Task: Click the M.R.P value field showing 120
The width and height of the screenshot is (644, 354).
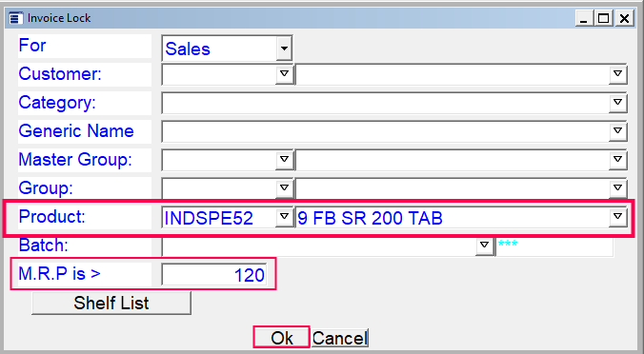Action: tap(213, 274)
